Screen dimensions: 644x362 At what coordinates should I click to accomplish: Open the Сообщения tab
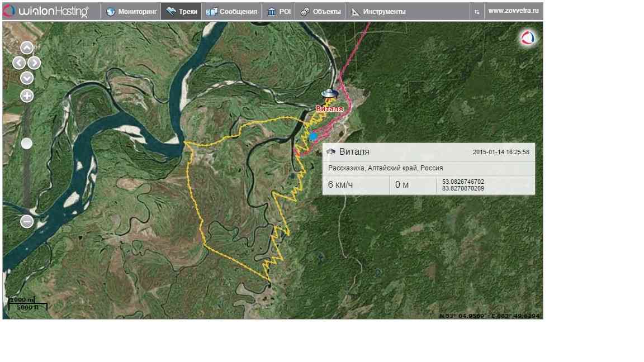click(x=232, y=12)
